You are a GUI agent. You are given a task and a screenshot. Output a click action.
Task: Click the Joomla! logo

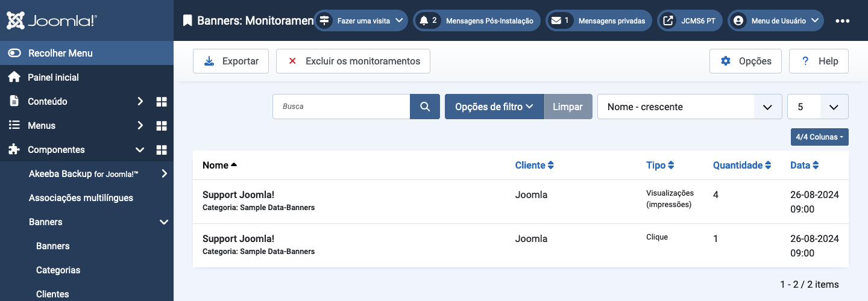tap(52, 20)
